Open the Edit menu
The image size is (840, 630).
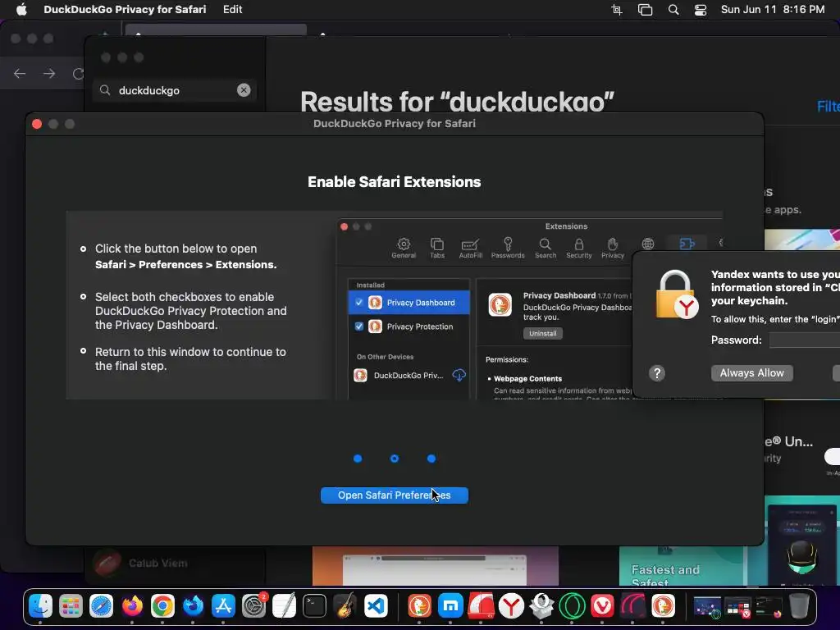coord(232,9)
